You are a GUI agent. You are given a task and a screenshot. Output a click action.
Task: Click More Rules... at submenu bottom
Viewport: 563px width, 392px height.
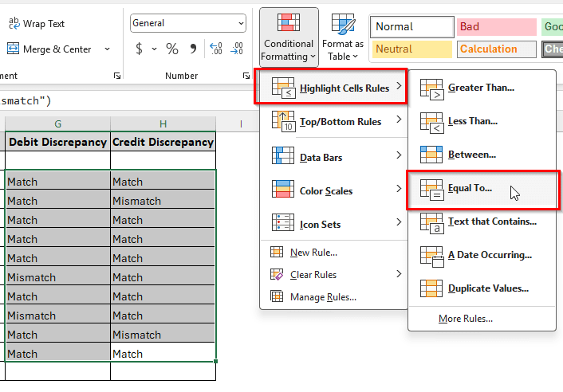pos(465,319)
